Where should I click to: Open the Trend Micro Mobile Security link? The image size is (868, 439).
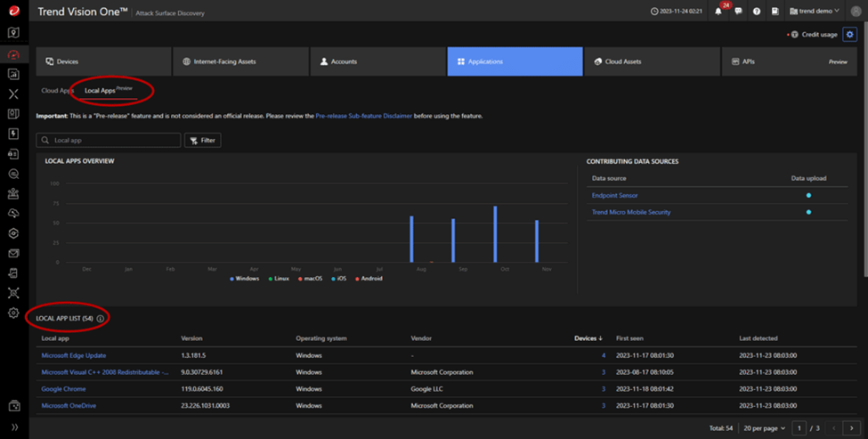click(631, 212)
